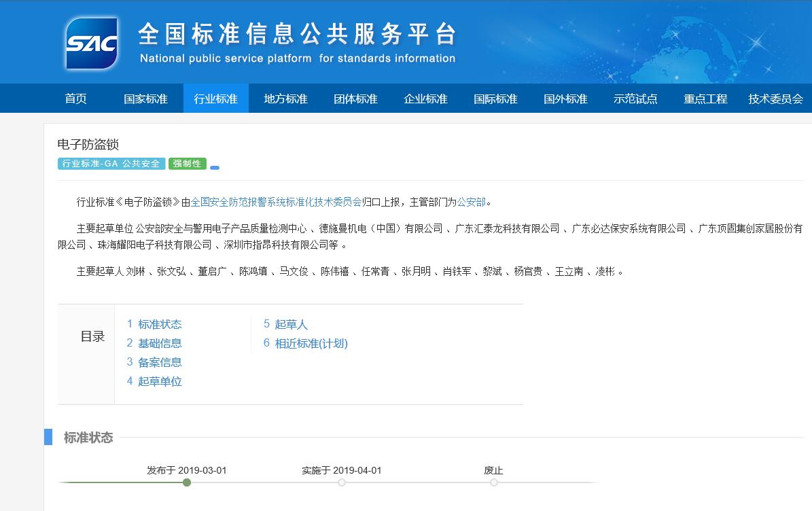The width and height of the screenshot is (812, 511).
Task: Open the 首页 home menu item
Action: 76,99
